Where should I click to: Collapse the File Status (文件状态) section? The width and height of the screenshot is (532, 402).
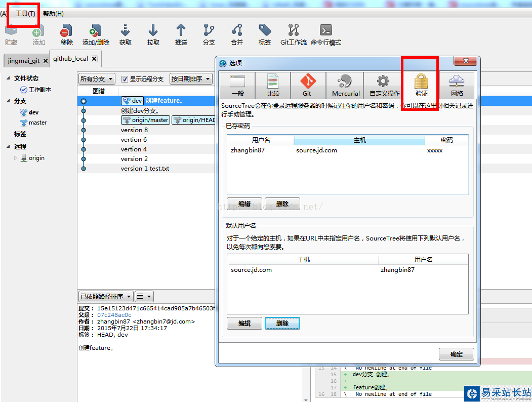(8, 78)
